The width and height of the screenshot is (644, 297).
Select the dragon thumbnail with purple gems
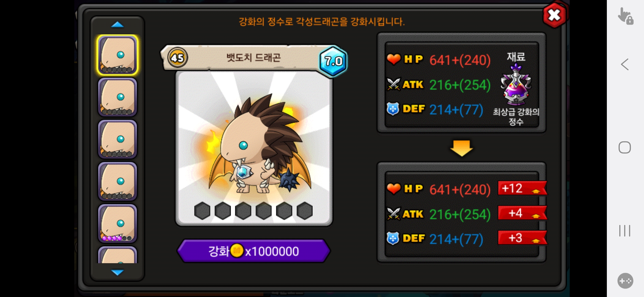(x=118, y=224)
